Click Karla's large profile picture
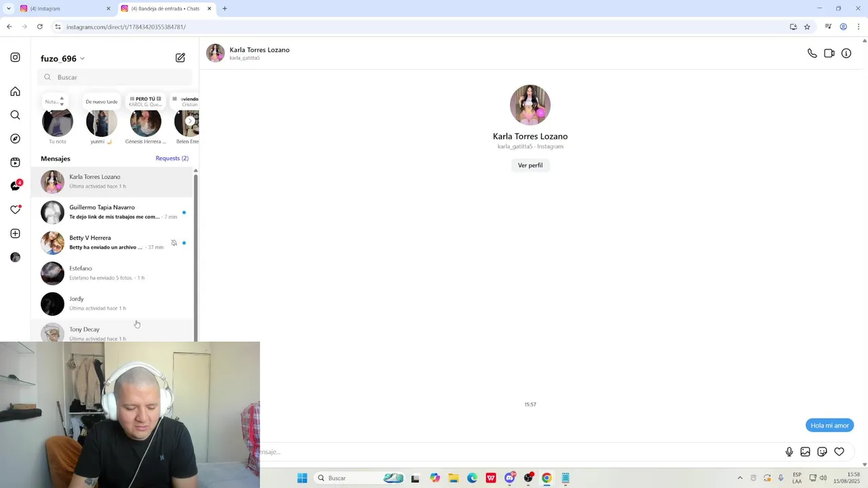Viewport: 868px width, 488px height. [530, 105]
